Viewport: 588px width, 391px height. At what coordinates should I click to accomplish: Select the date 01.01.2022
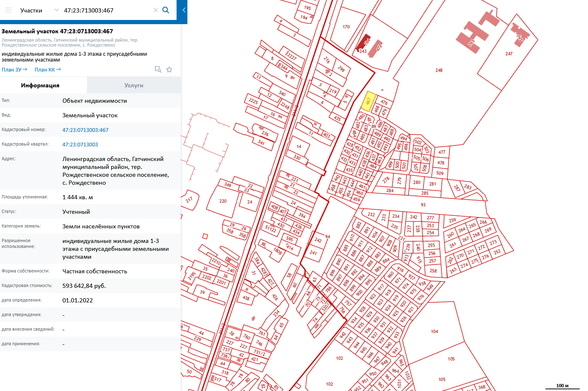[77, 300]
